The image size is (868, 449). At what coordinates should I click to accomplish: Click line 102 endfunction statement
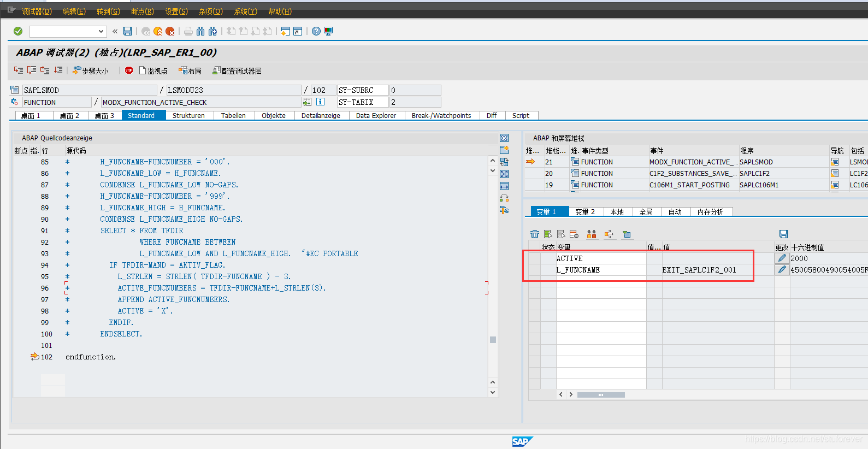click(91, 357)
